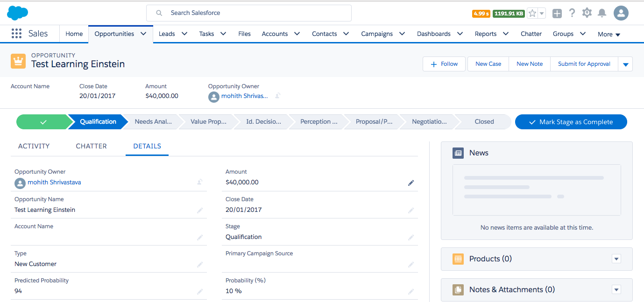Screen dimensions: 644x302
Task: Expand the Accounts tab chevron menu
Action: click(297, 34)
